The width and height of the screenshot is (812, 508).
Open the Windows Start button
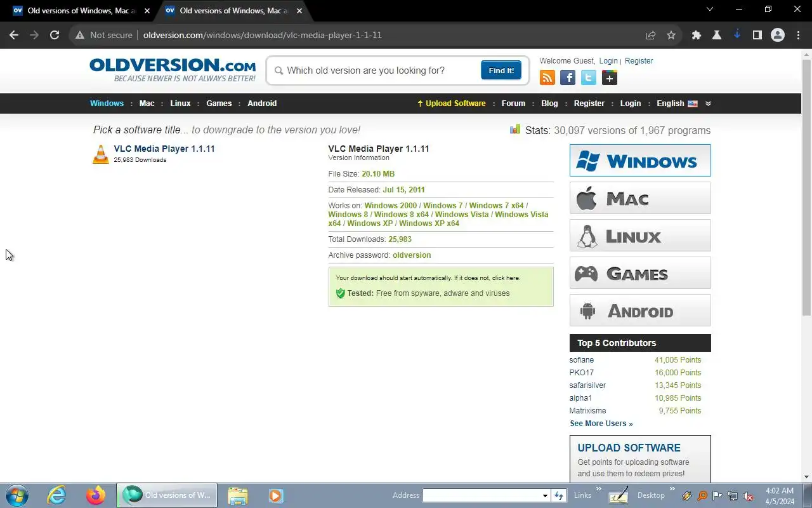[17, 495]
